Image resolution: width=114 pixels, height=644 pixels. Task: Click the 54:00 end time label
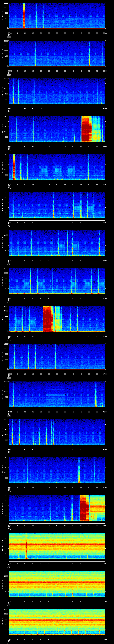click(x=105, y=639)
